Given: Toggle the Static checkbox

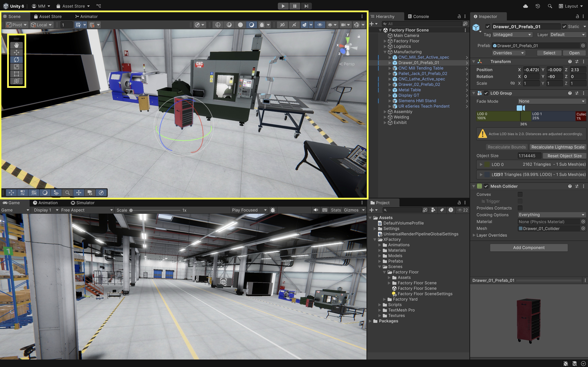Looking at the screenshot, I should click(564, 27).
